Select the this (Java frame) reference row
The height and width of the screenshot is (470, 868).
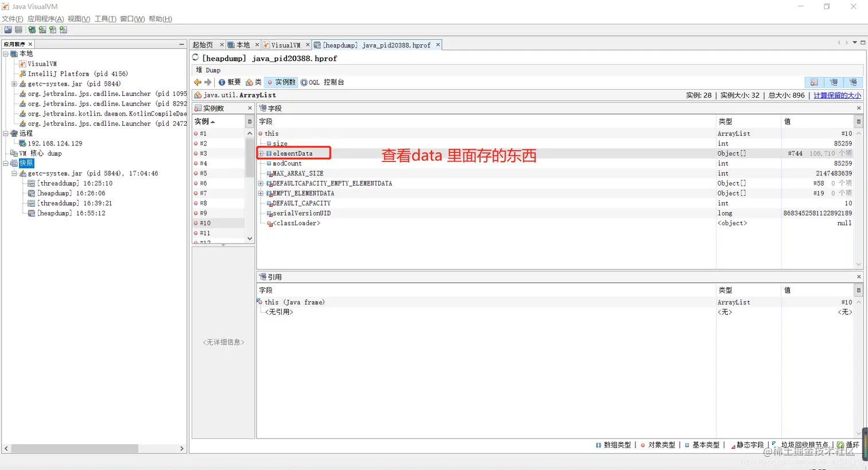point(556,302)
